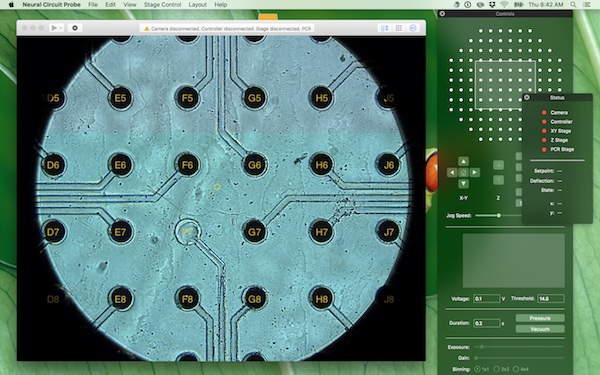Open the macOS Spotlight search icon

click(573, 5)
